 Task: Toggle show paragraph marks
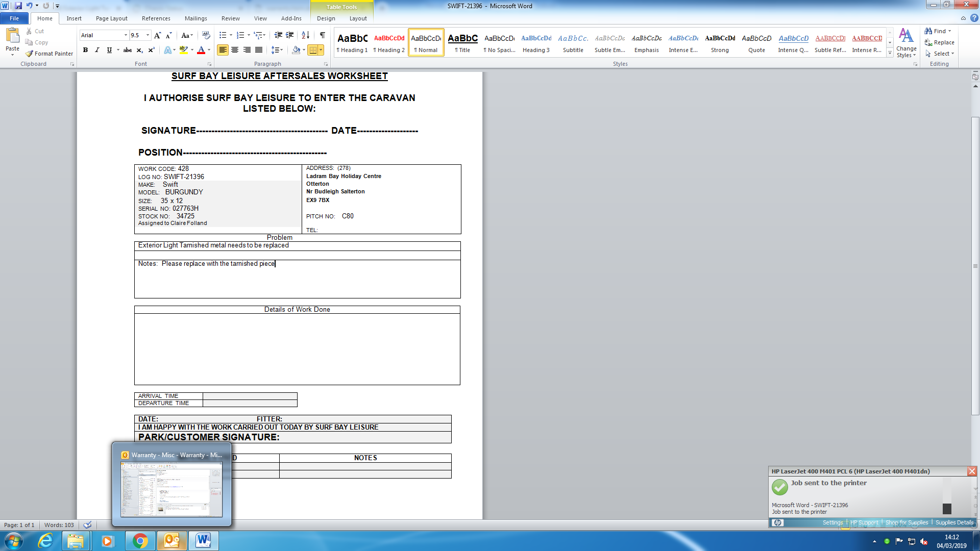pos(322,35)
